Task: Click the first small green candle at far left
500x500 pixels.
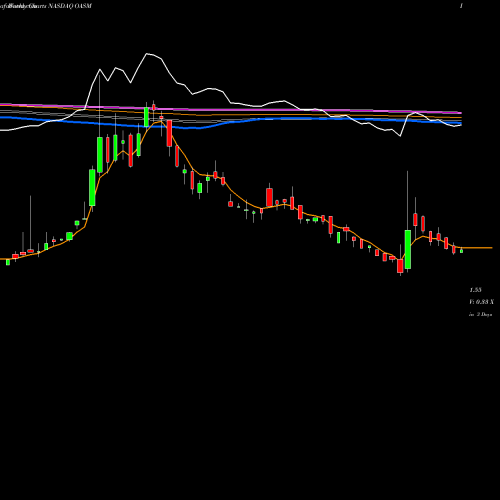Action: click(8, 262)
